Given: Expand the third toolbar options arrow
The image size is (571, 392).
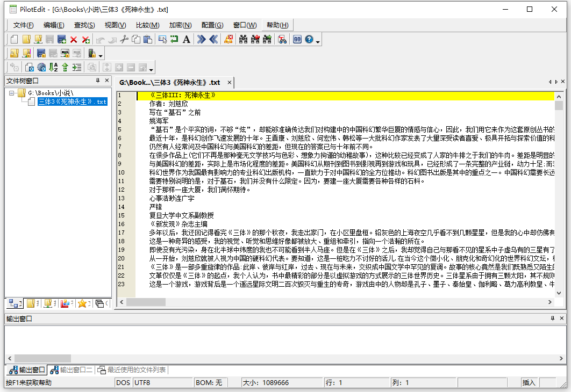Looking at the screenshot, I should click(151, 69).
